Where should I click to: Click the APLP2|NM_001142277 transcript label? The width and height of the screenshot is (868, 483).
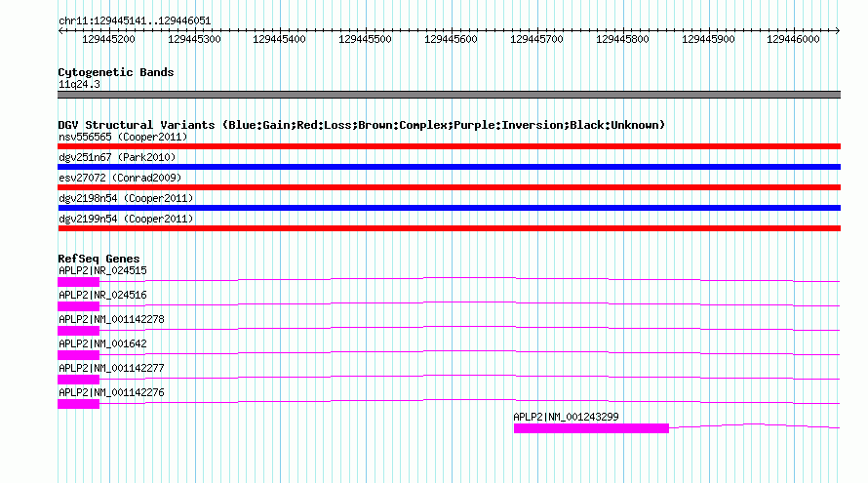[111, 368]
